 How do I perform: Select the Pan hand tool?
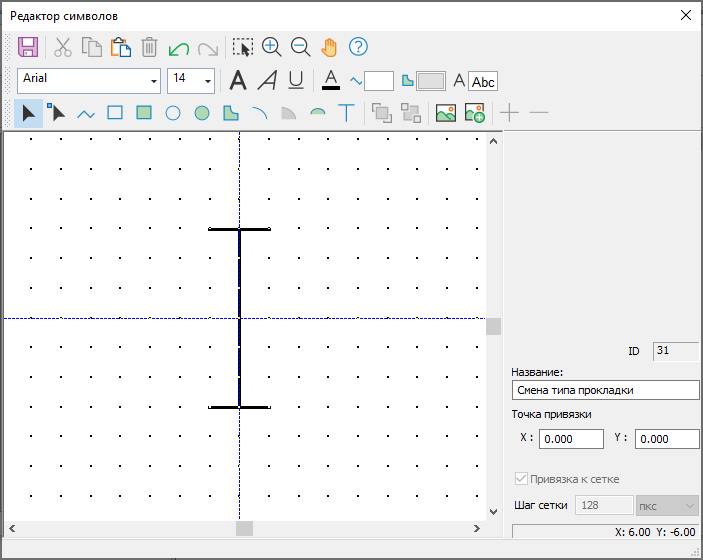329,47
